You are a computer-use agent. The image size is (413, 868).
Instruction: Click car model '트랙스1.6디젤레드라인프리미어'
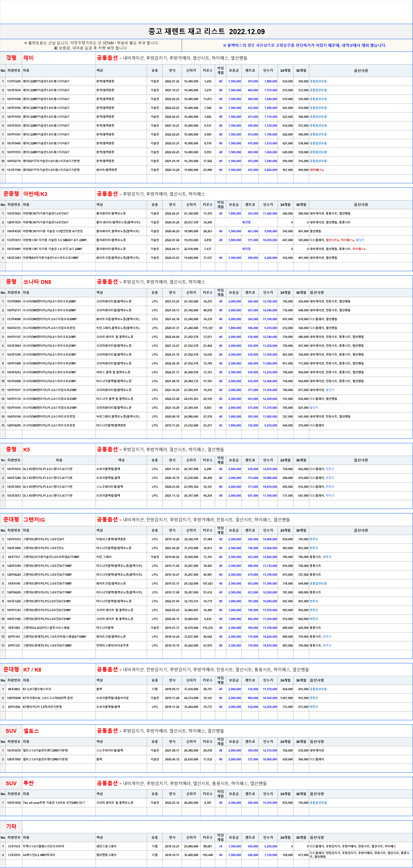(x=43, y=846)
